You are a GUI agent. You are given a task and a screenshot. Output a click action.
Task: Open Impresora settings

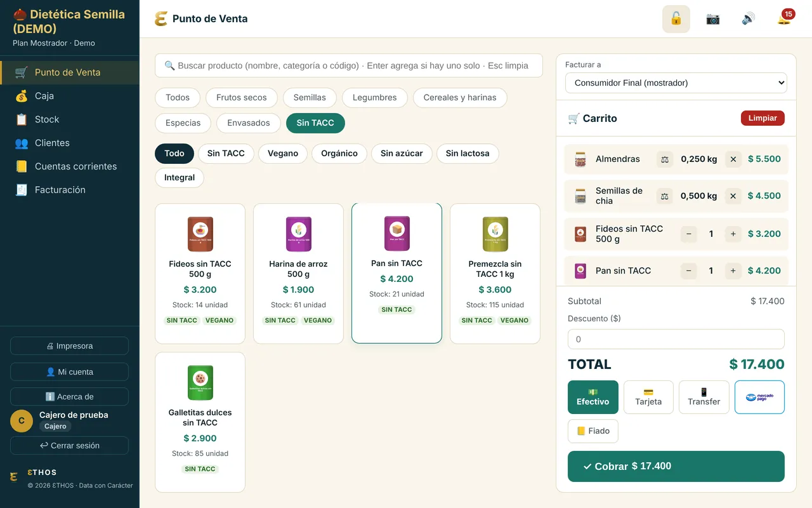point(70,346)
